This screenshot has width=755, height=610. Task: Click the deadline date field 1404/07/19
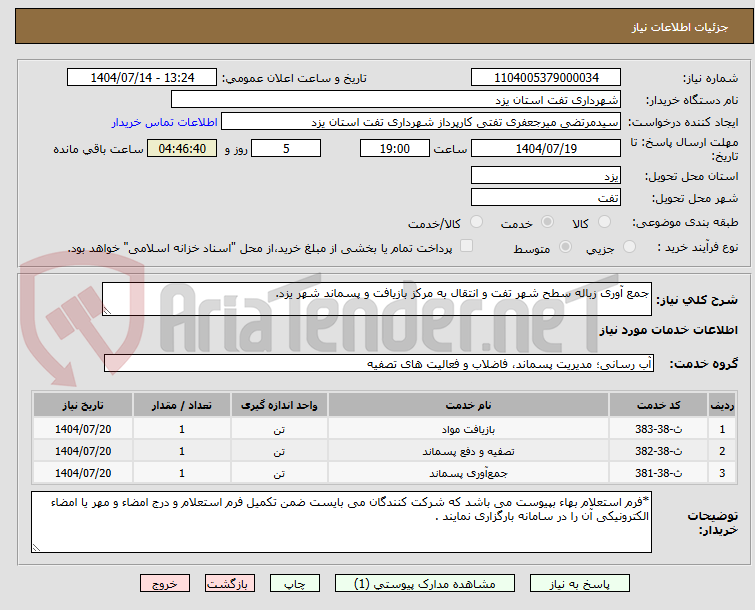coord(546,148)
